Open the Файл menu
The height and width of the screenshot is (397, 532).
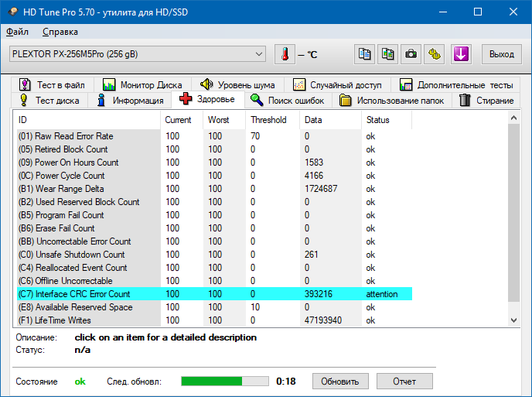pyautogui.click(x=17, y=32)
